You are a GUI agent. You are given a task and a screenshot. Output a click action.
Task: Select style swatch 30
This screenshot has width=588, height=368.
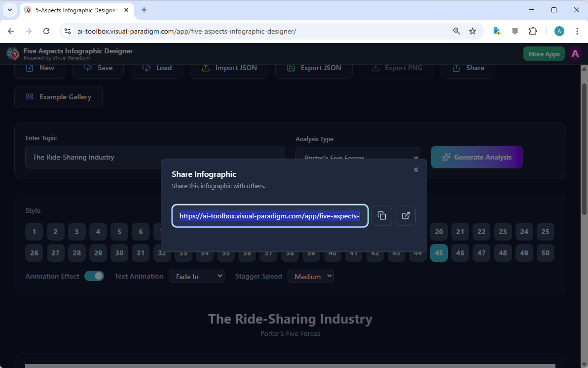[119, 252]
